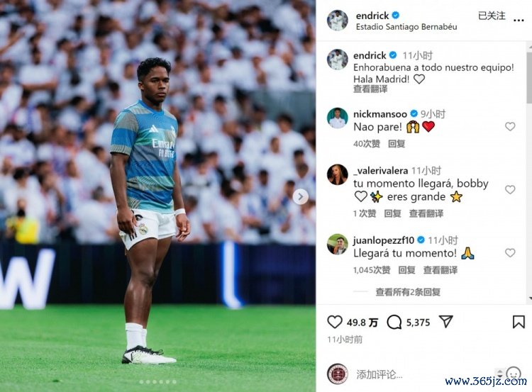Like the post with the heart icon
The image size is (532, 392).
click(334, 322)
